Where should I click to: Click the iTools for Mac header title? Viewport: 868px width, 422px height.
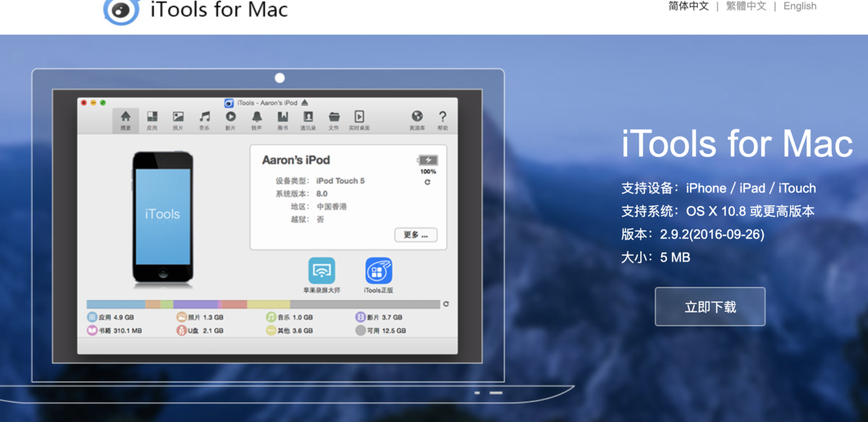click(x=219, y=9)
